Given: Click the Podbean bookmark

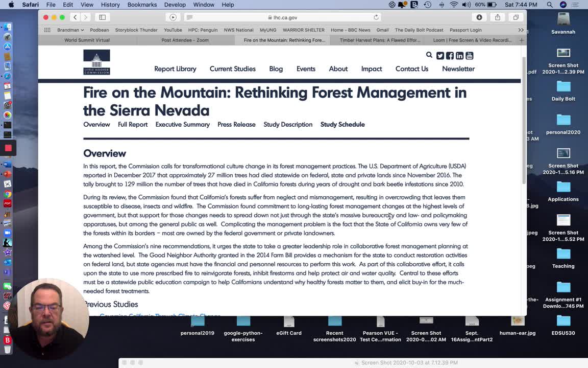Looking at the screenshot, I should click(100, 30).
